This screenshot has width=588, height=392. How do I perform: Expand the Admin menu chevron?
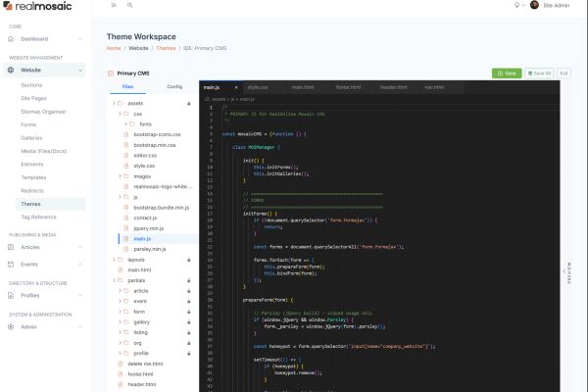click(80, 327)
